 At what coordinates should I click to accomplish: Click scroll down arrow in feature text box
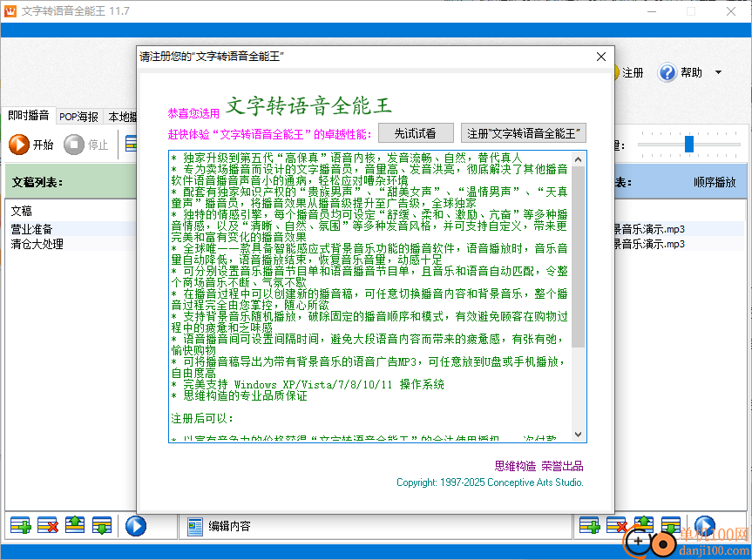[x=578, y=435]
